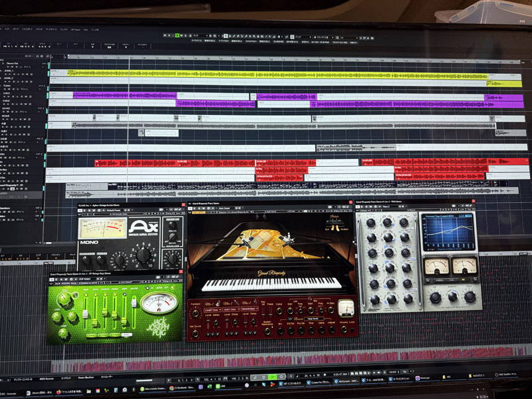Viewport: 532px width, 399px height.
Task: Click the green transport Play button
Action: click(x=273, y=377)
